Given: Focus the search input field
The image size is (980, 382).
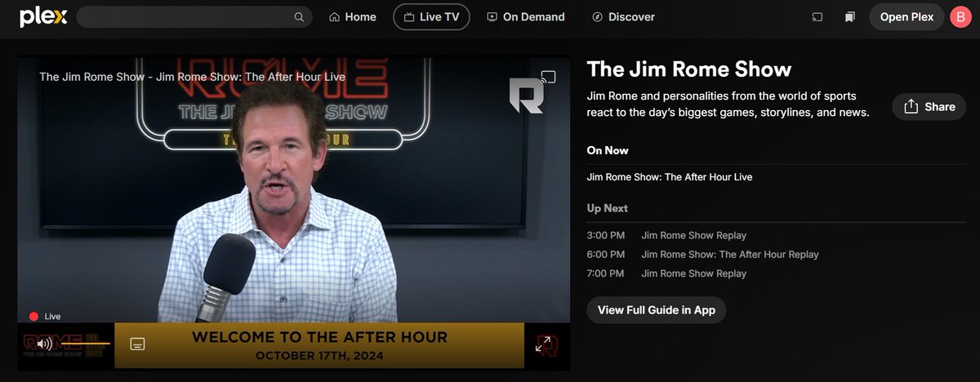Looking at the screenshot, I should pos(194,17).
